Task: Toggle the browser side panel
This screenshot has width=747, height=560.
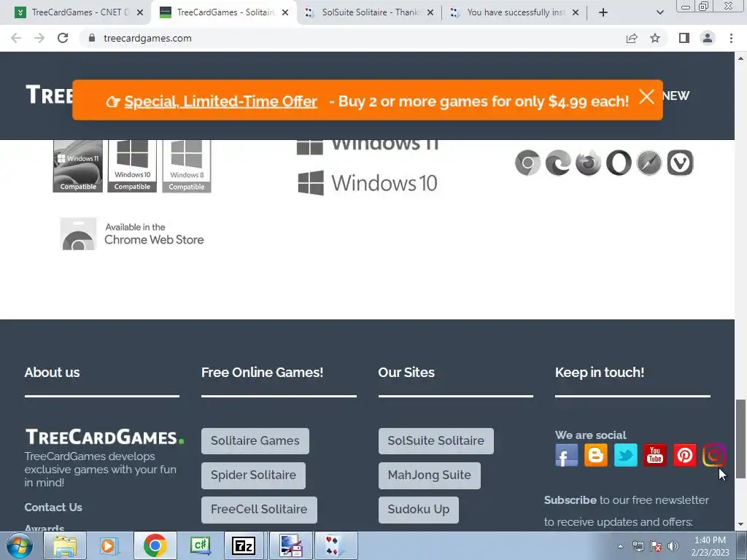Action: (x=684, y=38)
